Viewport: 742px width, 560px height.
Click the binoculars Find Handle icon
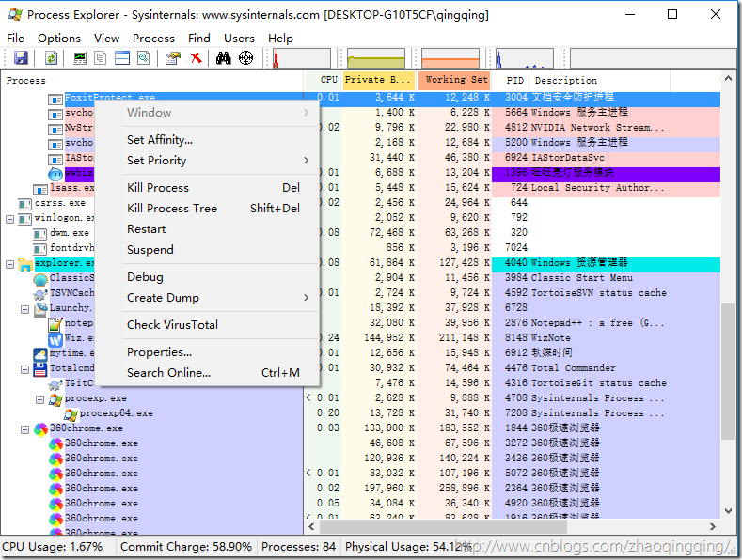224,58
